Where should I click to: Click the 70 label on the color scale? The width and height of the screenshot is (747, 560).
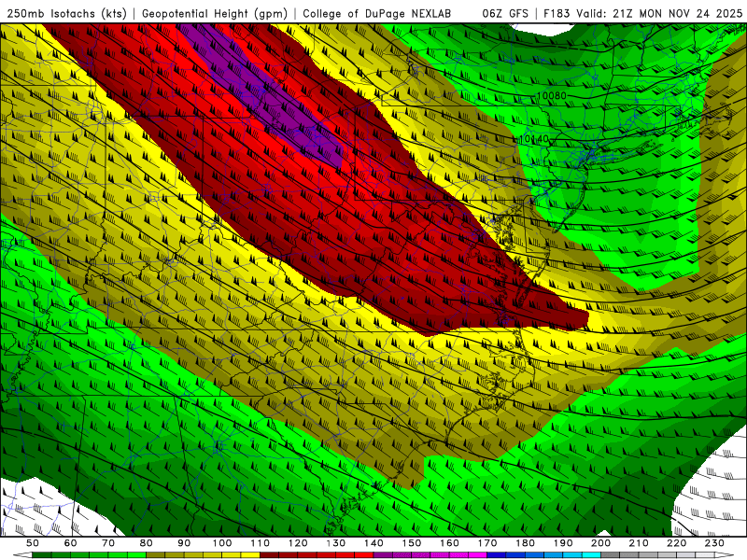pos(108,543)
